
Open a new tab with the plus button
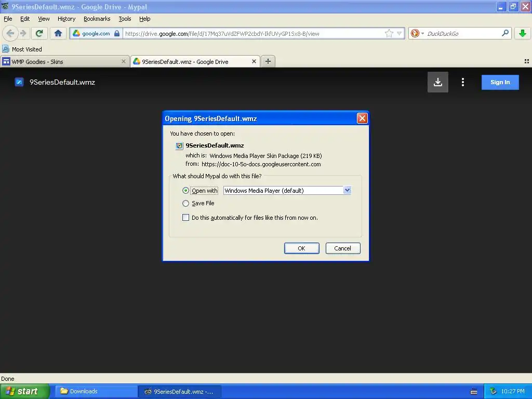pos(268,61)
